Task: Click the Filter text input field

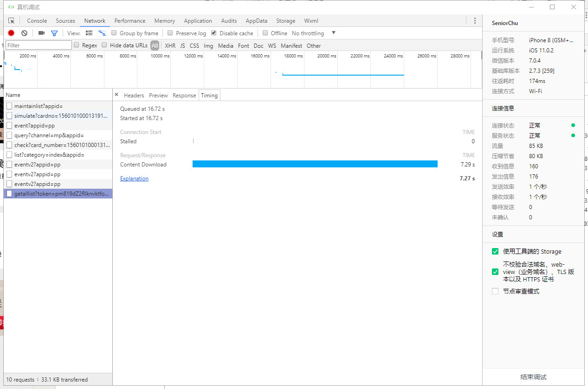Action: coord(39,45)
